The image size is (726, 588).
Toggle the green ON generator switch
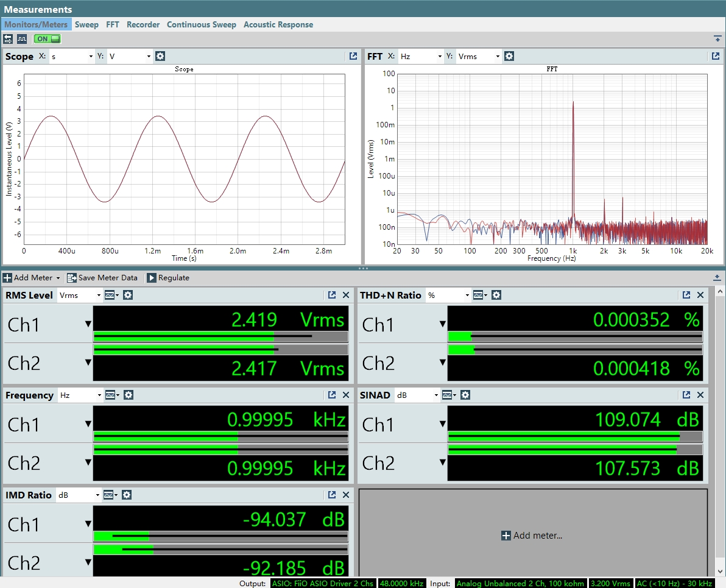[x=48, y=39]
